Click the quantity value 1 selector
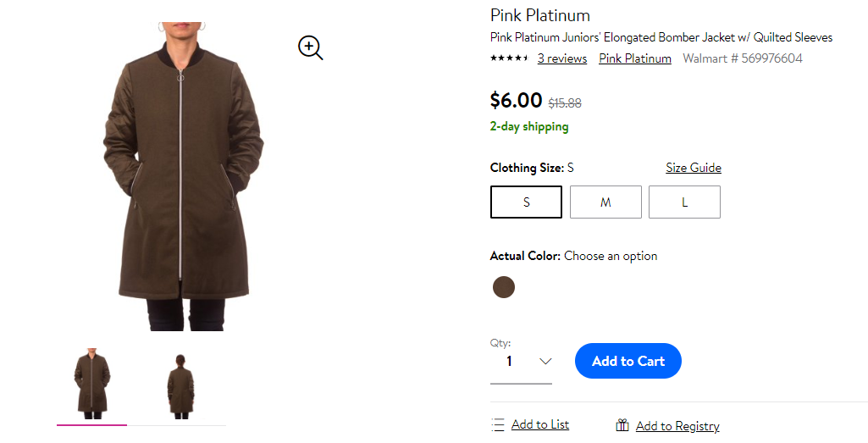Image resolution: width=868 pixels, height=443 pixels. [521, 362]
